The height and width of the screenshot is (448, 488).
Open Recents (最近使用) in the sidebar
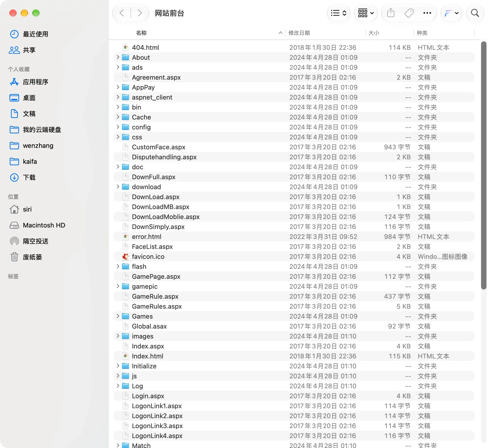click(29, 34)
